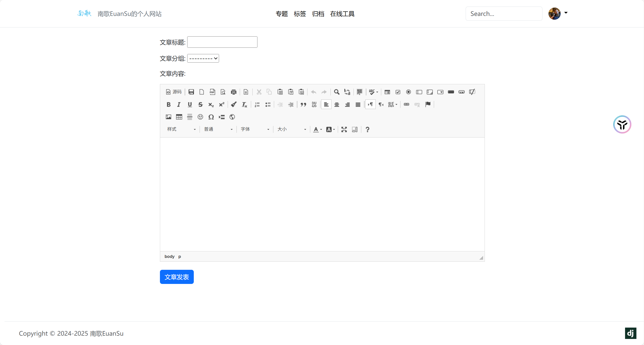Image resolution: width=644 pixels, height=345 pixels.
Task: Insert an image via the Image icon
Action: click(x=169, y=117)
